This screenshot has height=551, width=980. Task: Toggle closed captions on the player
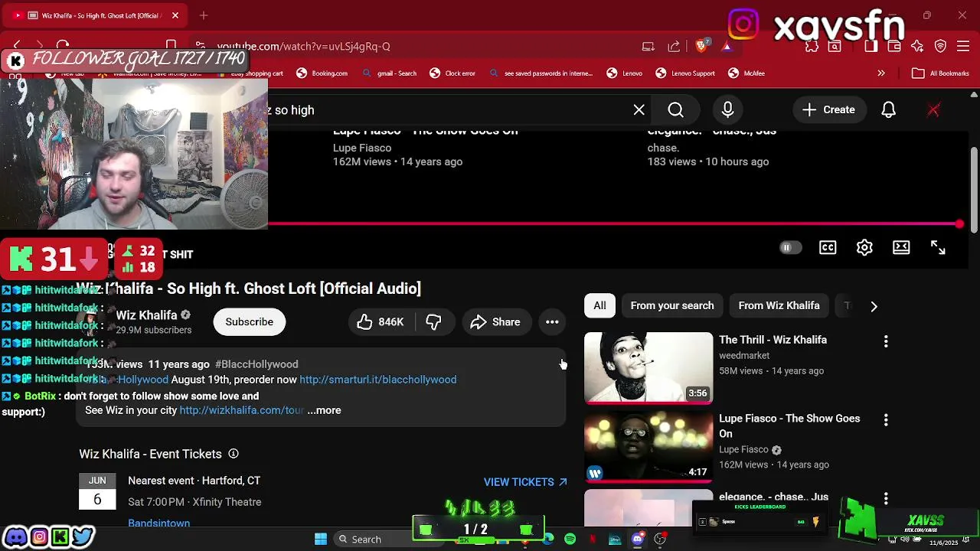[x=828, y=247]
